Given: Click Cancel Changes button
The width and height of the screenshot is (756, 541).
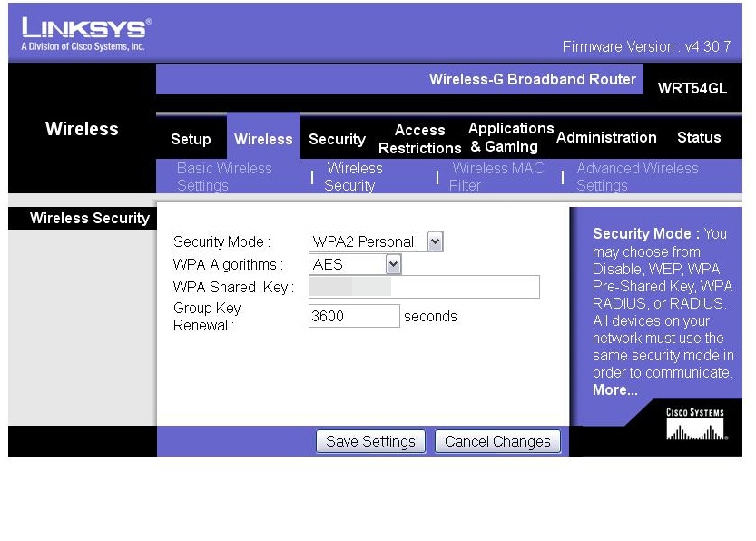Looking at the screenshot, I should click(x=497, y=441).
